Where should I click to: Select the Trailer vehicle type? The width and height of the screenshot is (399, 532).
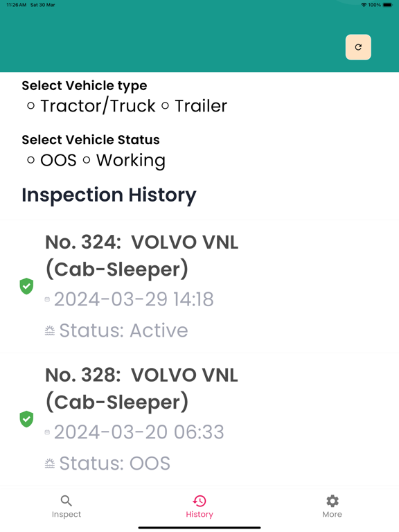coord(195,106)
